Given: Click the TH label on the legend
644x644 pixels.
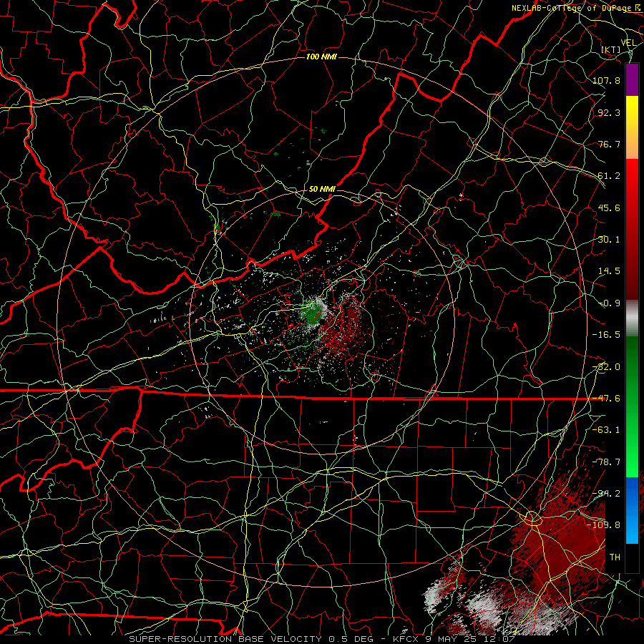Looking at the screenshot, I should point(615,557).
